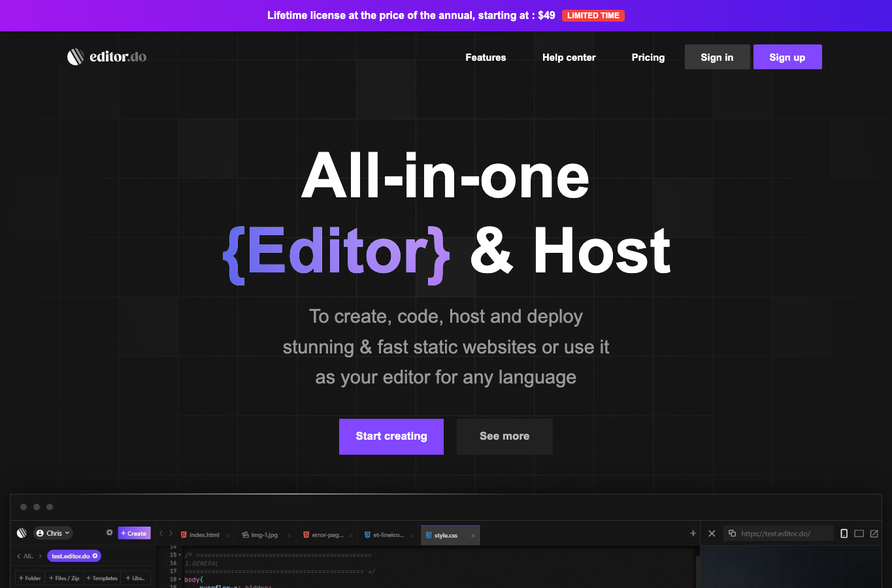This screenshot has width=892, height=588.
Task: Click the 1.GENERAL comment line in code
Action: pyautogui.click(x=202, y=563)
